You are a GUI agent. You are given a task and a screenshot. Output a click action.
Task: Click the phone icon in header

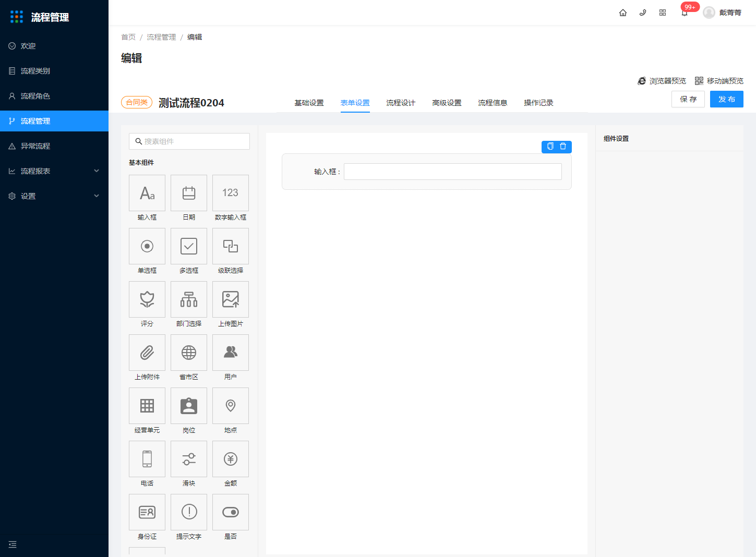click(643, 13)
